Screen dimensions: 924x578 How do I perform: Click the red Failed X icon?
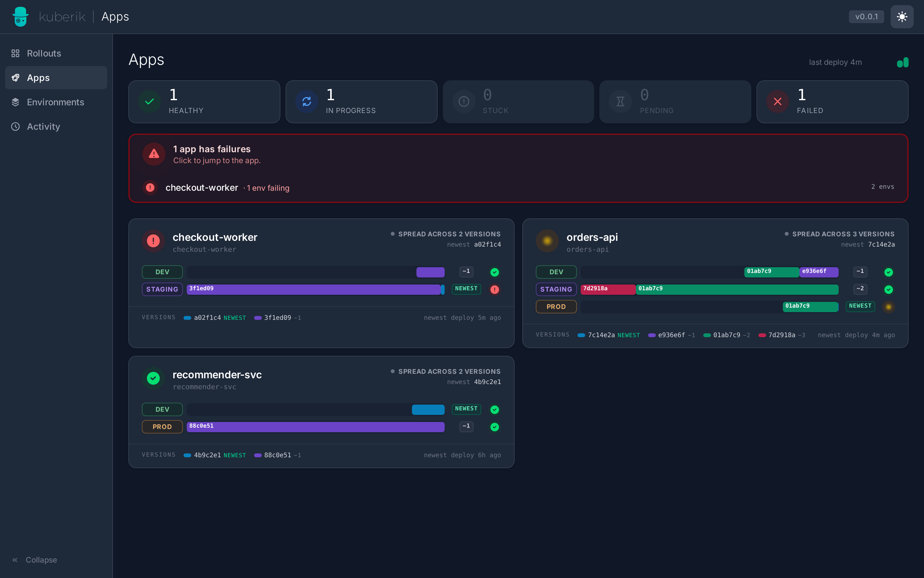point(778,101)
